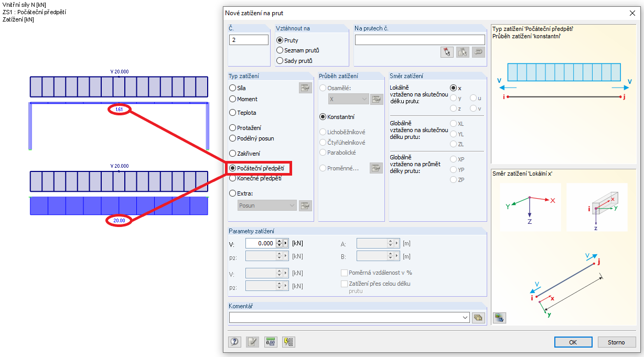The height and width of the screenshot is (357, 644).
Task: Open the X dropdown under Osamělé
Action: click(349, 99)
